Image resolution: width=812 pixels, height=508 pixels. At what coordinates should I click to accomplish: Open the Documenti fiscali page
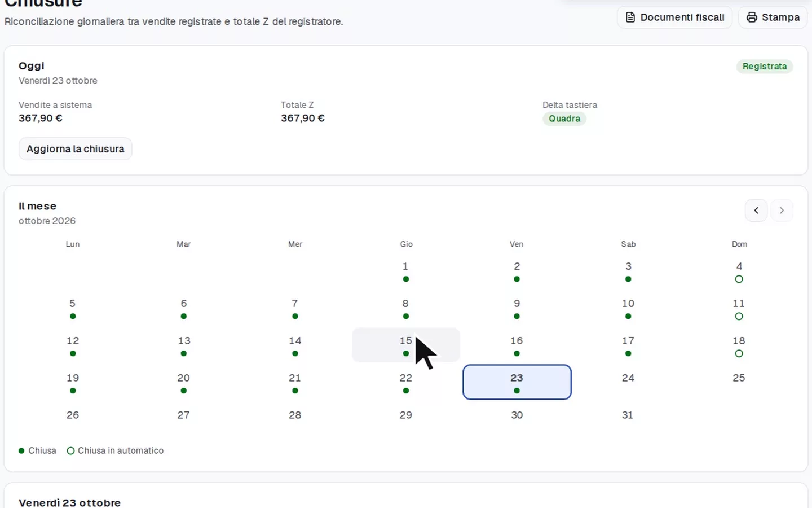(x=674, y=17)
